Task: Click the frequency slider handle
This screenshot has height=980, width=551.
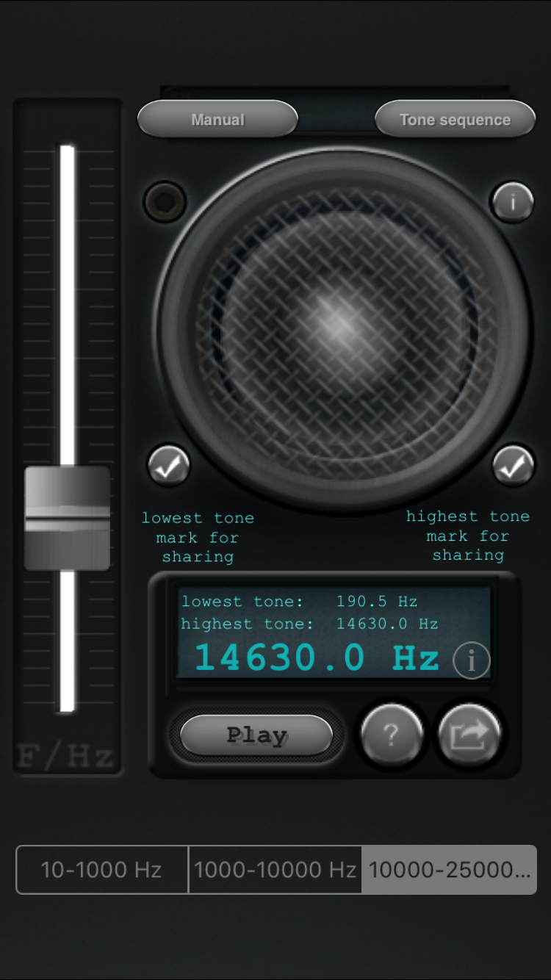Action: pyautogui.click(x=68, y=518)
